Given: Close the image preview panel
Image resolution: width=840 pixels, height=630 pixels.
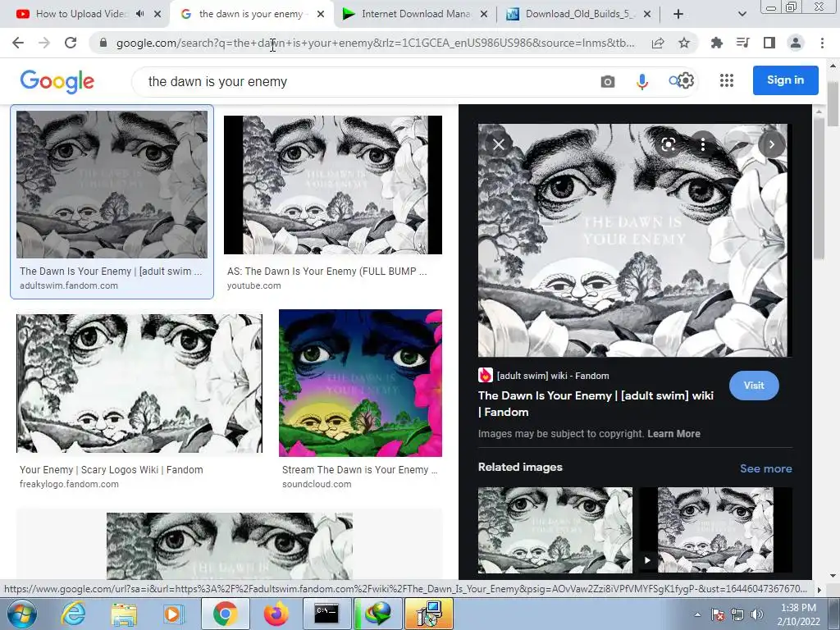Looking at the screenshot, I should 499,144.
